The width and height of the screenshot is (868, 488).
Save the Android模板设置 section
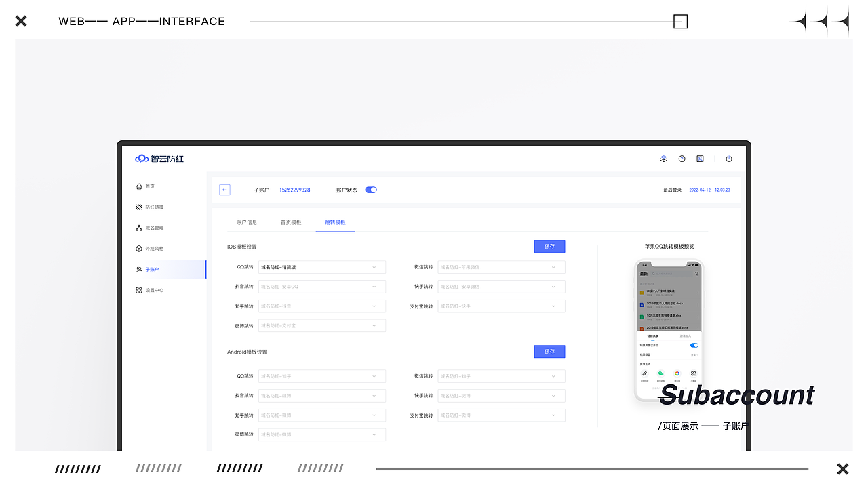[549, 352]
